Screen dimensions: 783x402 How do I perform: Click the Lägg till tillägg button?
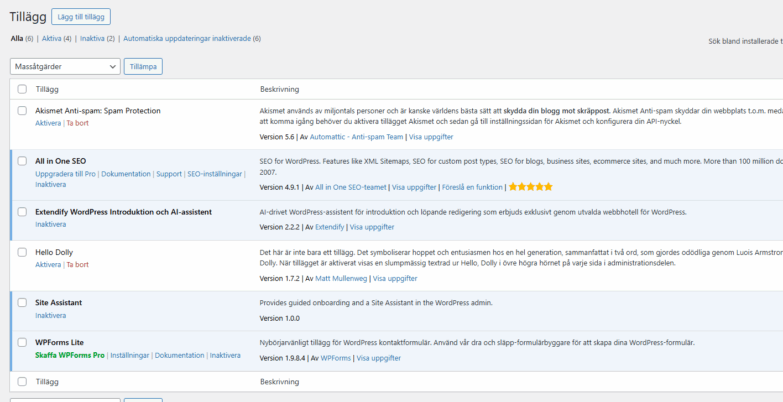81,17
